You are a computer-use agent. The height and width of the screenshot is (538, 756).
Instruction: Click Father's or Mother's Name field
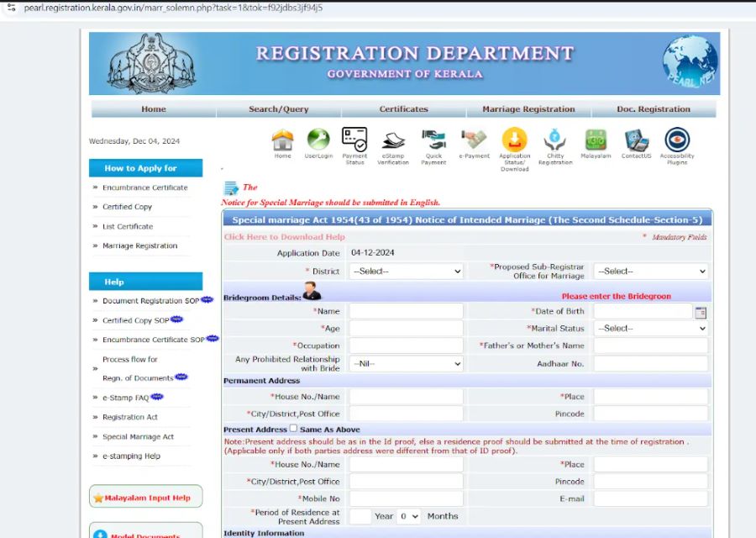651,345
